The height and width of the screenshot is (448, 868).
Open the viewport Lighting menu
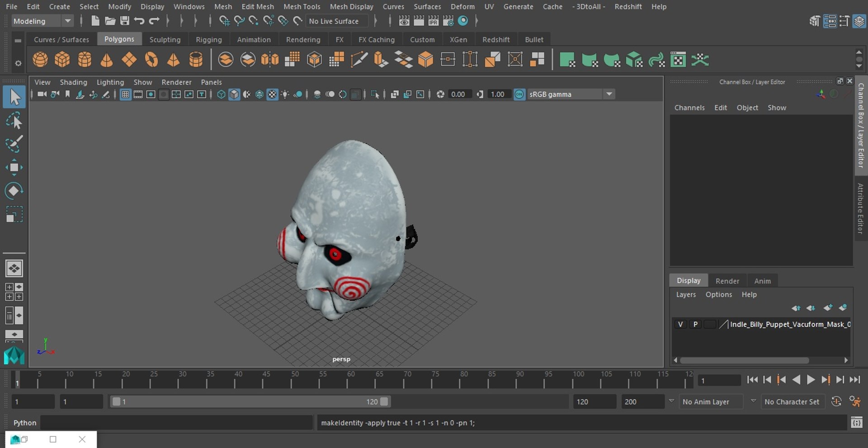click(110, 82)
